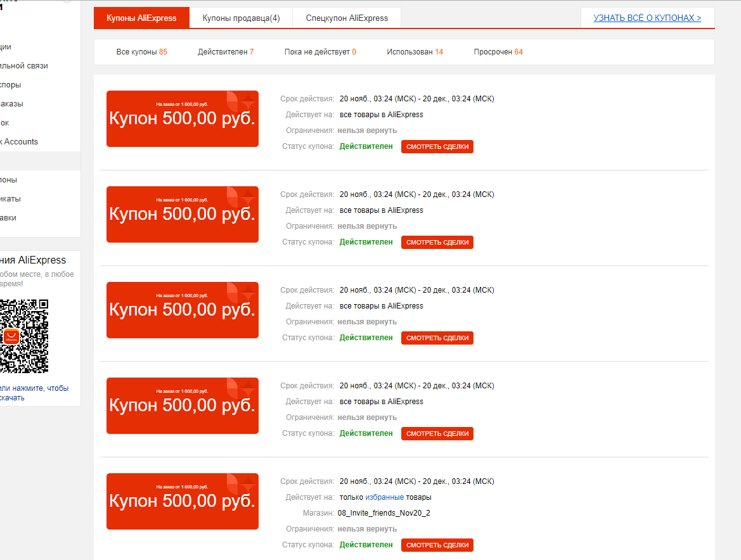Open УЗНАТЬ ВСЁ О КУПОНАХ link
This screenshot has height=560, width=741.
coord(647,18)
